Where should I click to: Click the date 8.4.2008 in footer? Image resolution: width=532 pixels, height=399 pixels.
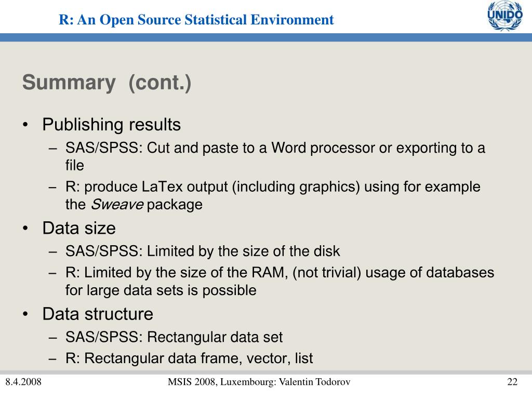click(23, 382)
